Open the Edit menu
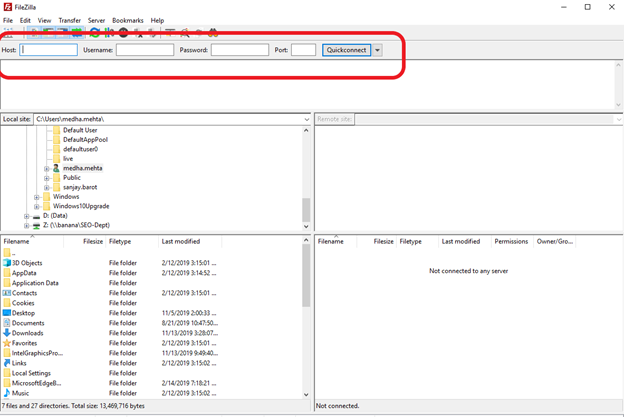The image size is (624, 417). 25,20
